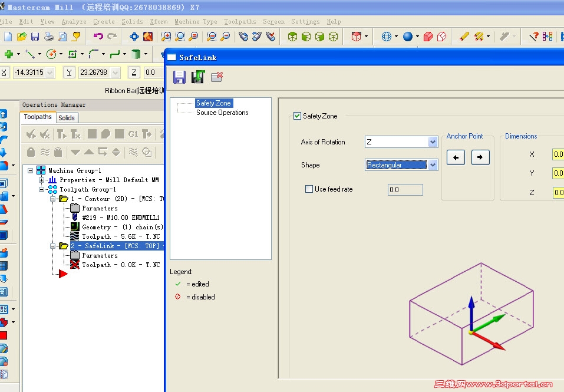Click the X coordinate lock button
Viewport: 564px width, 392px height.
[x=4, y=73]
